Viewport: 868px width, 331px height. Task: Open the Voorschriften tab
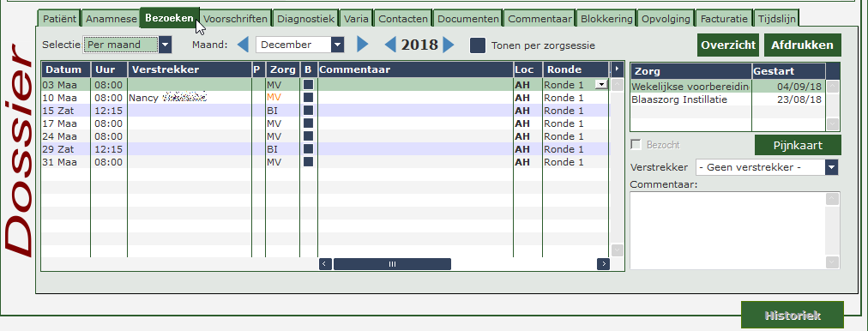(235, 19)
